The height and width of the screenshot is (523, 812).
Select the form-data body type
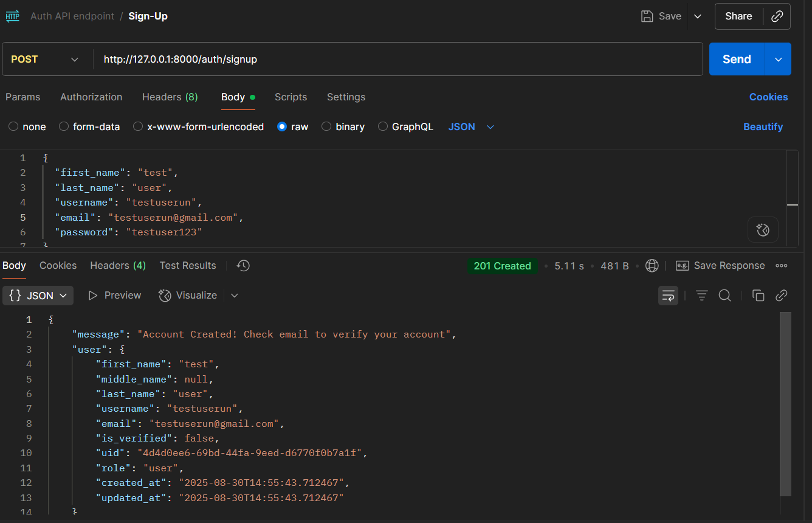click(89, 126)
